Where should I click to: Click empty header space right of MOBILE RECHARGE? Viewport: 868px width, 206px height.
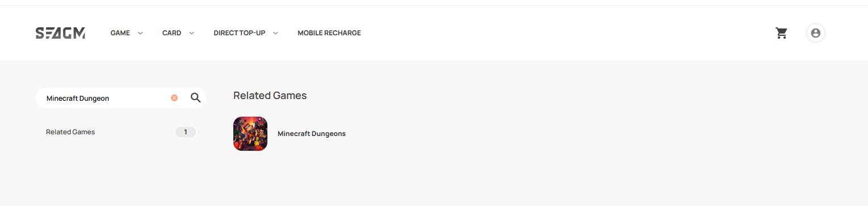pos(568,33)
